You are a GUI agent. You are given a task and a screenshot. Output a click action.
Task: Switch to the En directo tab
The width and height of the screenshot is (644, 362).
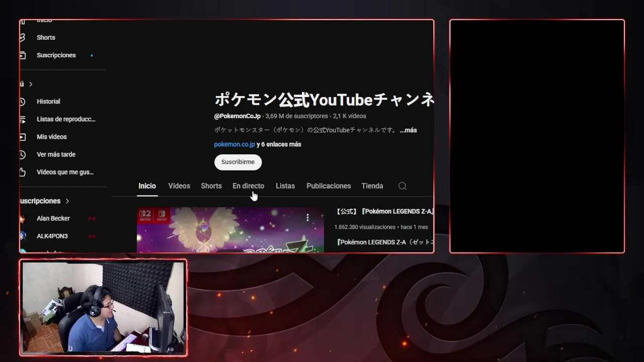(248, 186)
